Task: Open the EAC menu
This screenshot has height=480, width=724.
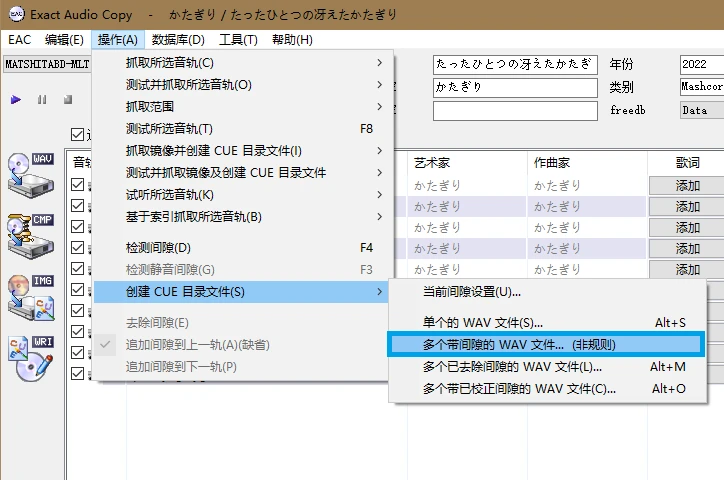Action: click(x=19, y=40)
